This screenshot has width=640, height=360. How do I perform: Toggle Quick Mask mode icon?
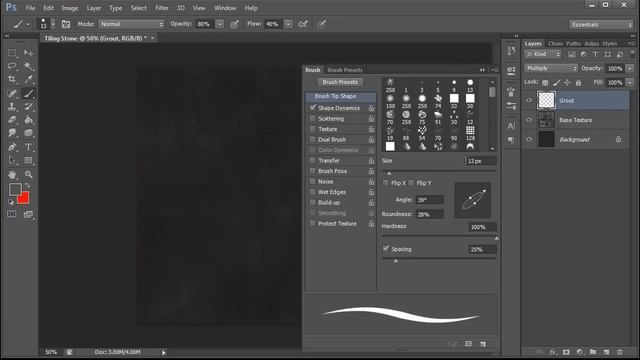point(11,214)
